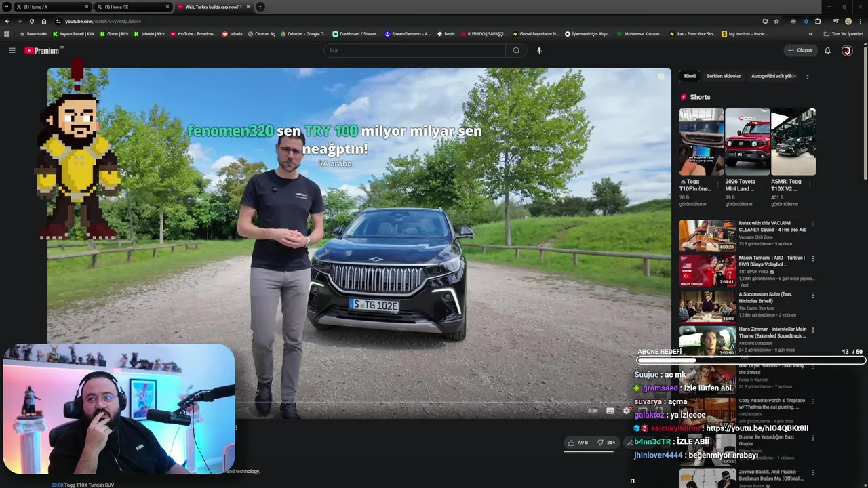Select the Autogefühl adlı yükleyici chip
This screenshot has width=868, height=488.
[774, 76]
